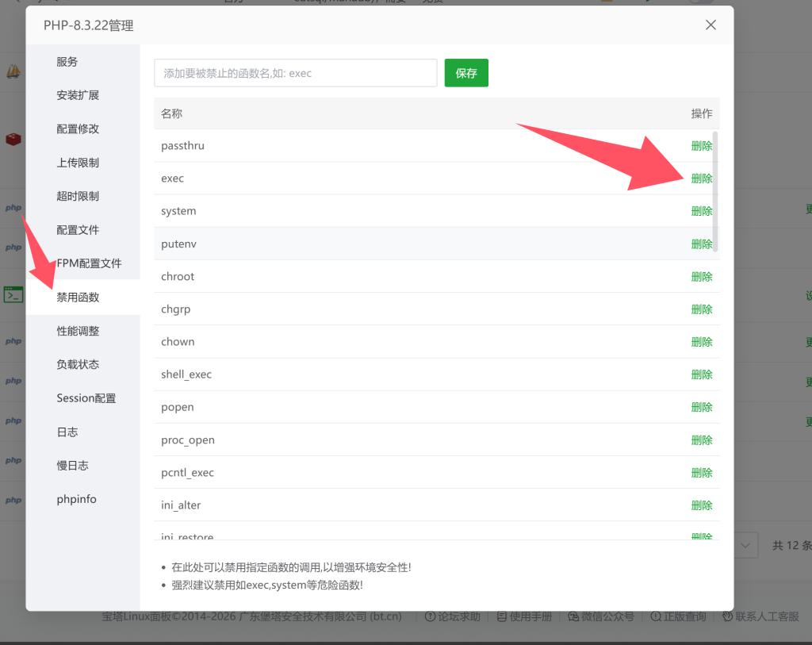Viewport: 812px width, 645px height.
Task: Delete the system function entry
Action: (702, 211)
